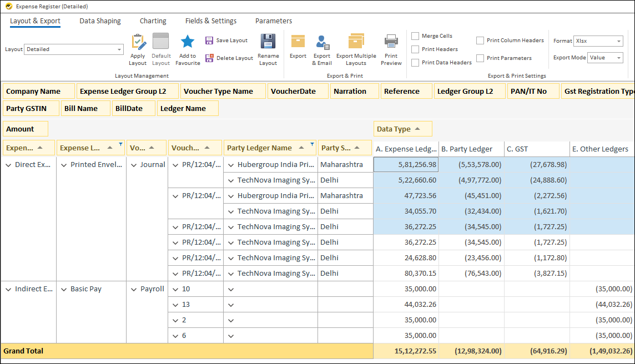Viewport: 635px width, 364px height.
Task: Enable the Merge Cells checkbox
Action: 415,36
